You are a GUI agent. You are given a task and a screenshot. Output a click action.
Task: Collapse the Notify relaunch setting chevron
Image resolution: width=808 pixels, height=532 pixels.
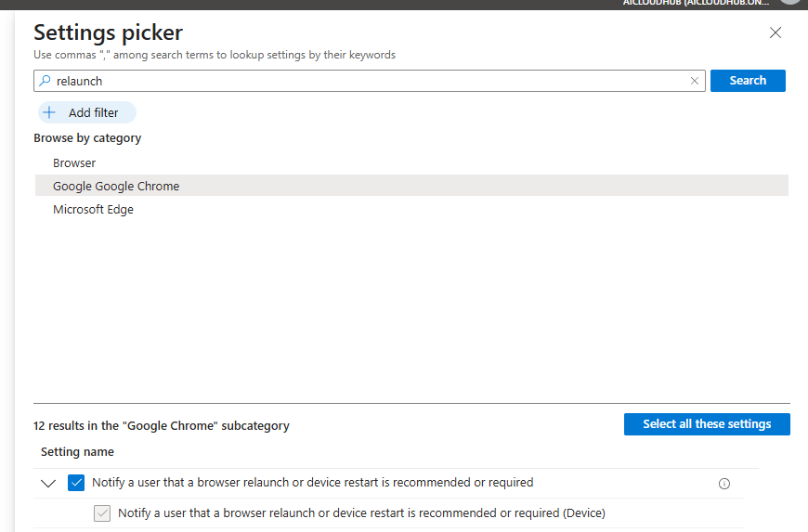(x=48, y=483)
